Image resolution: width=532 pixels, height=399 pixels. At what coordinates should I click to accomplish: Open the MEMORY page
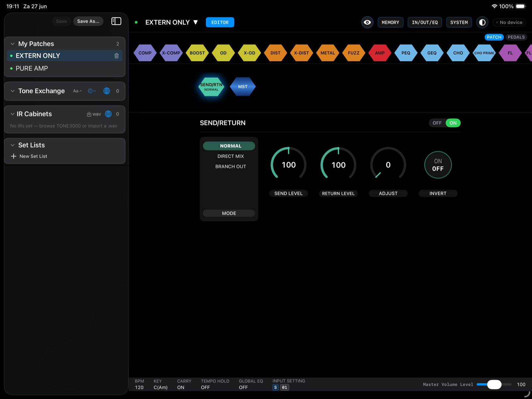pyautogui.click(x=390, y=22)
